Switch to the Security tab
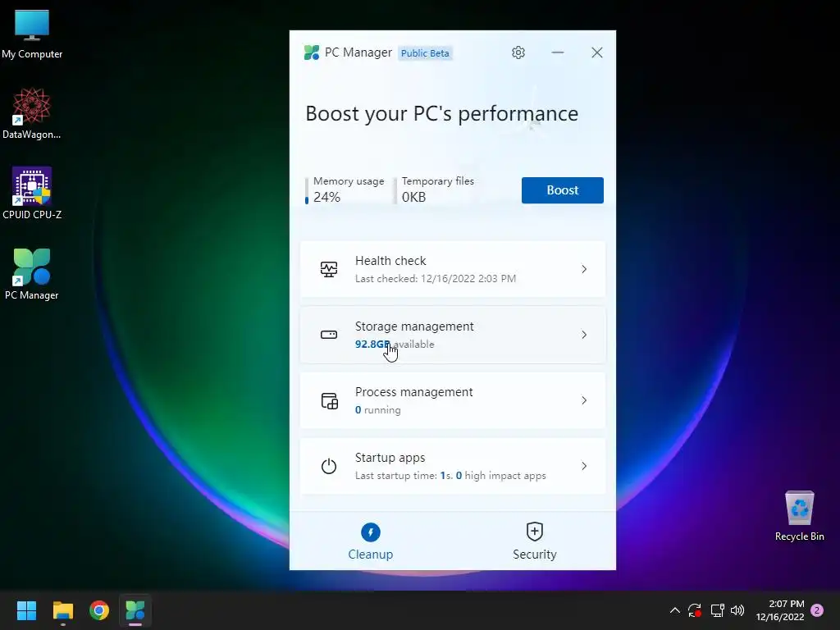This screenshot has height=630, width=840. [x=535, y=541]
